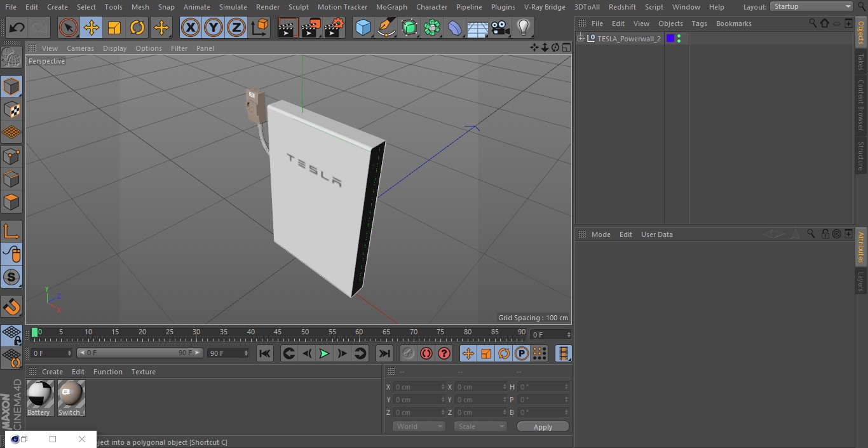Open the MoGraph menu

(x=391, y=7)
